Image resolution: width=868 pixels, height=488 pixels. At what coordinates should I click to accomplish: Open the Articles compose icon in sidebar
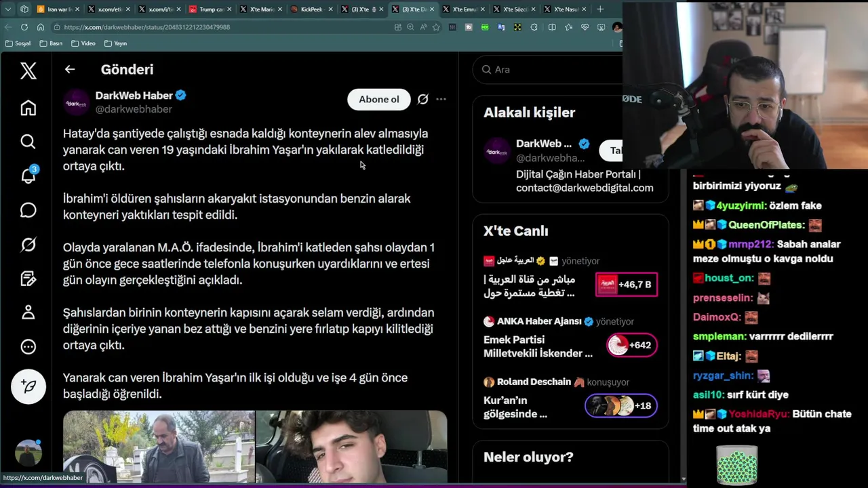click(28, 279)
